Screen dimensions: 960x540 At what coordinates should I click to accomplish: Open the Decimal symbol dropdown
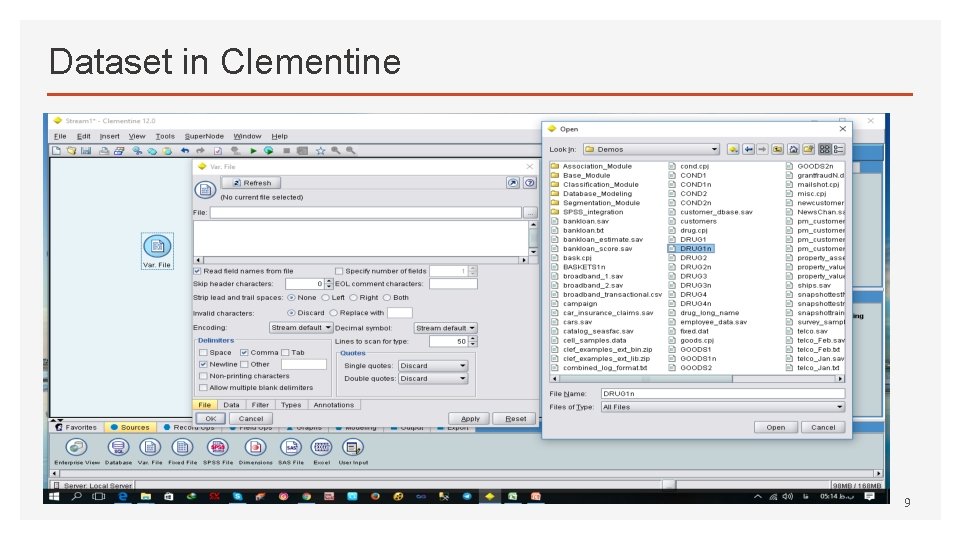click(x=445, y=328)
